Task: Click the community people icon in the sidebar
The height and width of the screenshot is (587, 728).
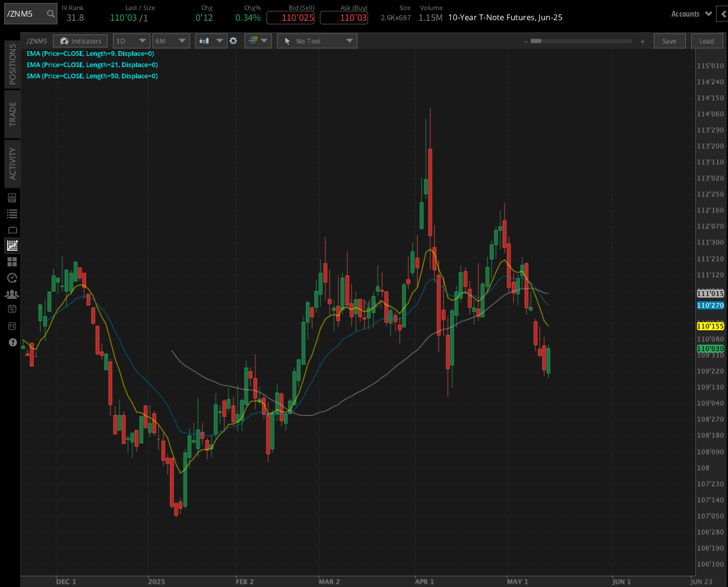Action: click(12, 293)
